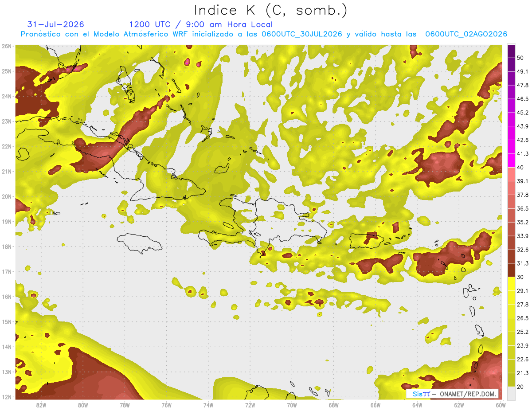The image size is (532, 411).
Task: Select the date label '31-Jul-2026'
Action: [x=55, y=24]
